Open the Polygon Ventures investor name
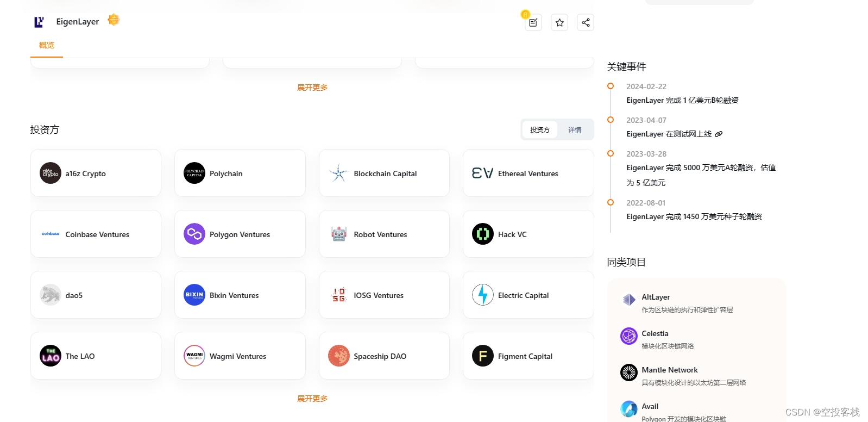Screen dimensions: 868x422 [x=240, y=234]
